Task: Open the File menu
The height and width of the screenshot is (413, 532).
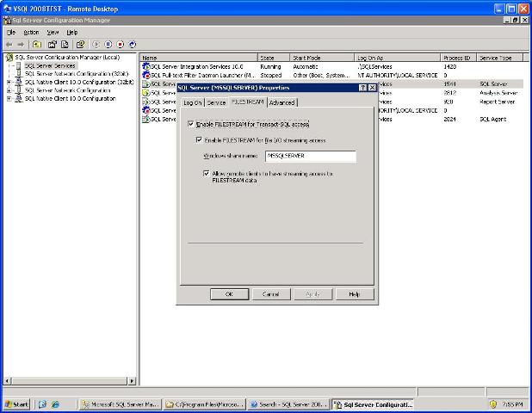Action: (11, 32)
